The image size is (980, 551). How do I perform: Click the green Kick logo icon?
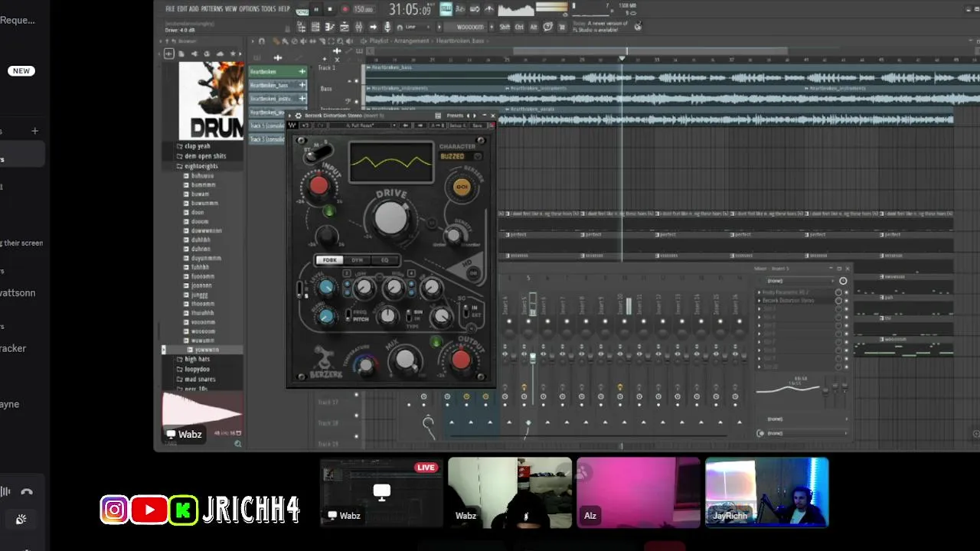click(x=183, y=510)
